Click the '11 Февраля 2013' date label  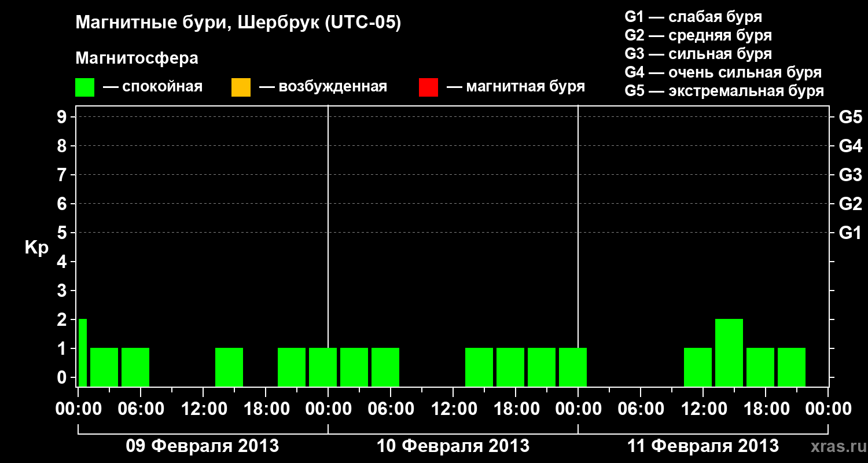[x=703, y=446]
